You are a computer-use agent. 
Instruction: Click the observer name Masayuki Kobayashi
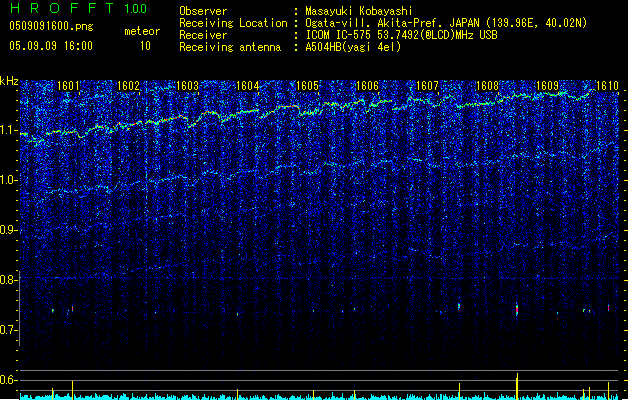(x=360, y=11)
